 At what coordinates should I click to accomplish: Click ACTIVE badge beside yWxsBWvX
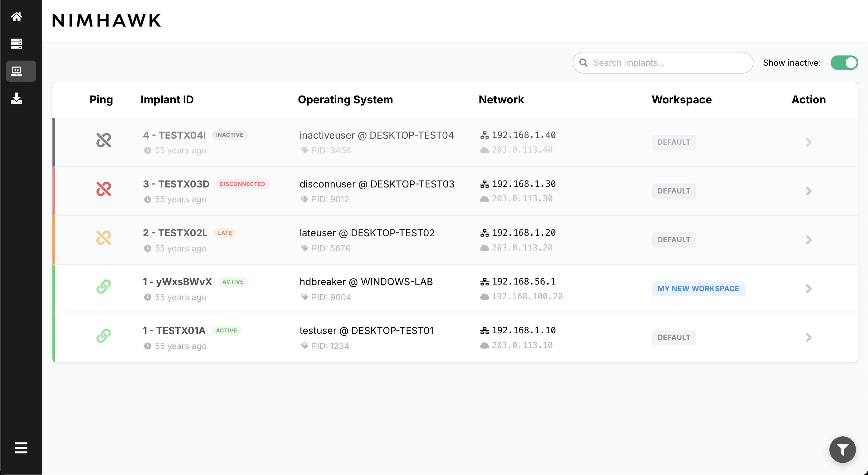point(233,282)
